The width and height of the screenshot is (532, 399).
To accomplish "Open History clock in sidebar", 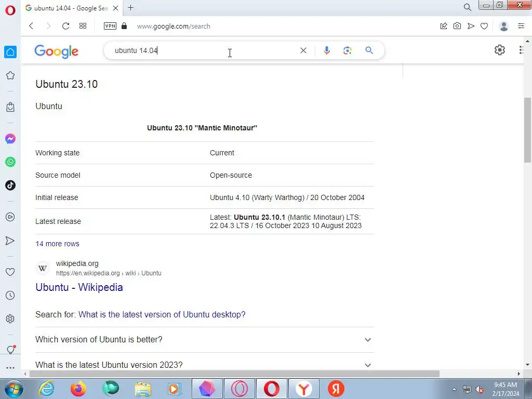I will [10, 296].
